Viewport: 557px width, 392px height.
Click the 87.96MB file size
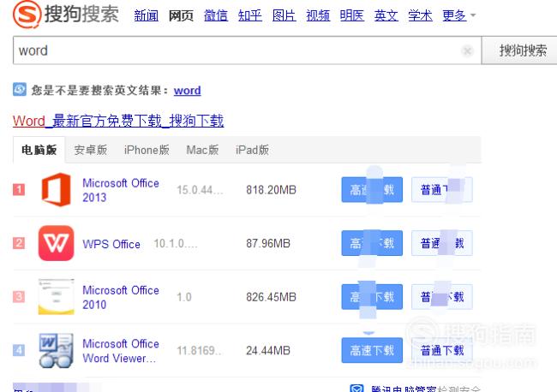point(268,243)
